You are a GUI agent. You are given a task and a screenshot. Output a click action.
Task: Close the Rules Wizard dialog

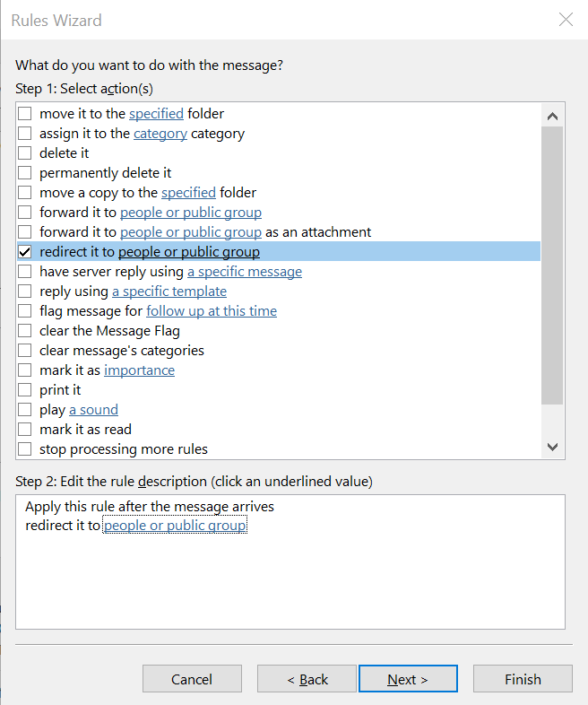(566, 20)
